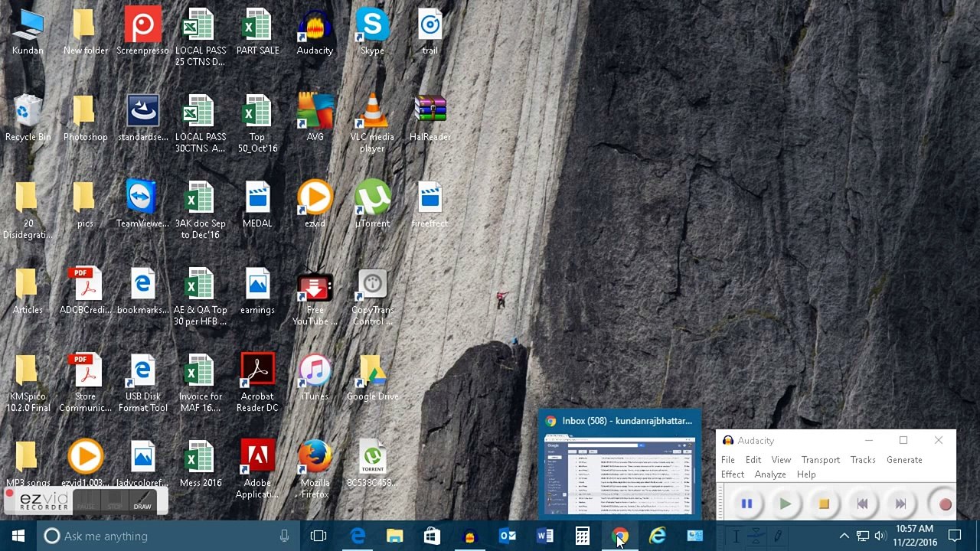Select the VLC media player shortcut
980x551 pixels.
point(372,124)
